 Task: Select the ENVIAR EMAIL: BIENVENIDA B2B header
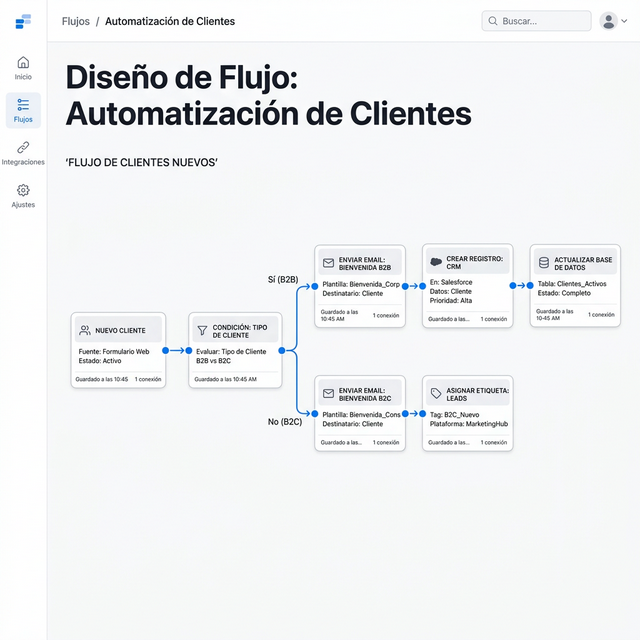(360, 262)
